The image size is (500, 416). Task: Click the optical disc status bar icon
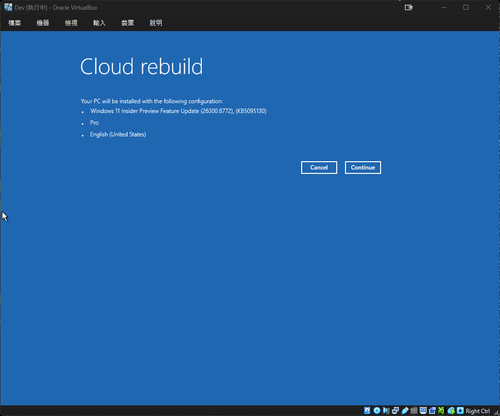pyautogui.click(x=377, y=410)
